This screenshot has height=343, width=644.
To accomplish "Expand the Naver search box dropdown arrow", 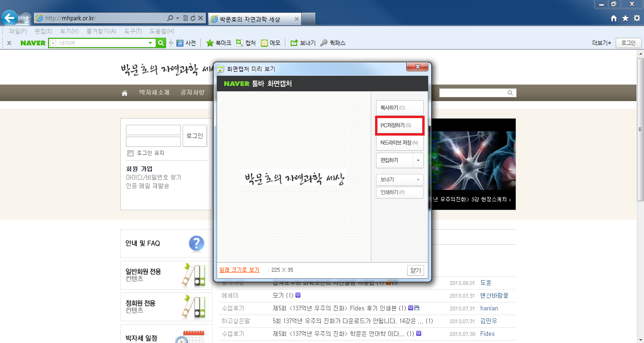I will [151, 43].
